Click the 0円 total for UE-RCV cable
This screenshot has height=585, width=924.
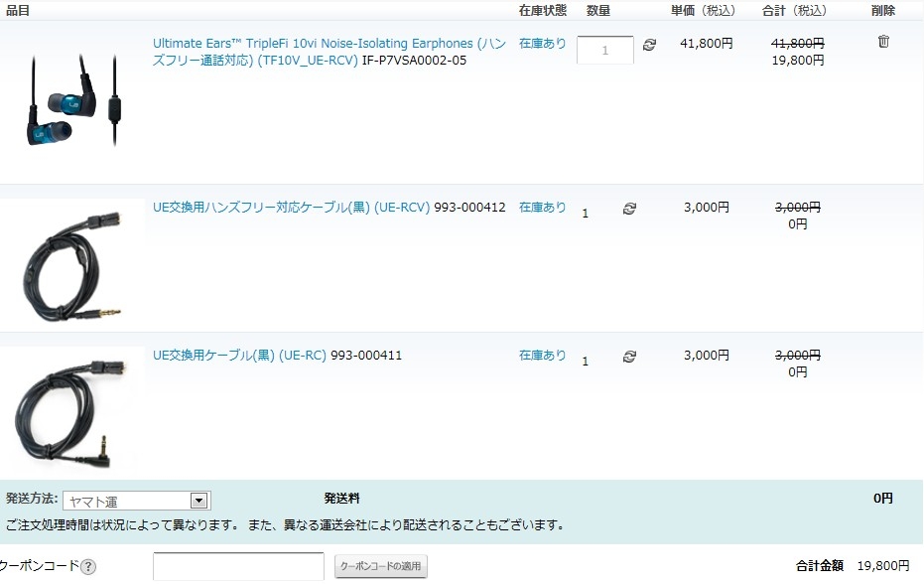click(x=798, y=224)
